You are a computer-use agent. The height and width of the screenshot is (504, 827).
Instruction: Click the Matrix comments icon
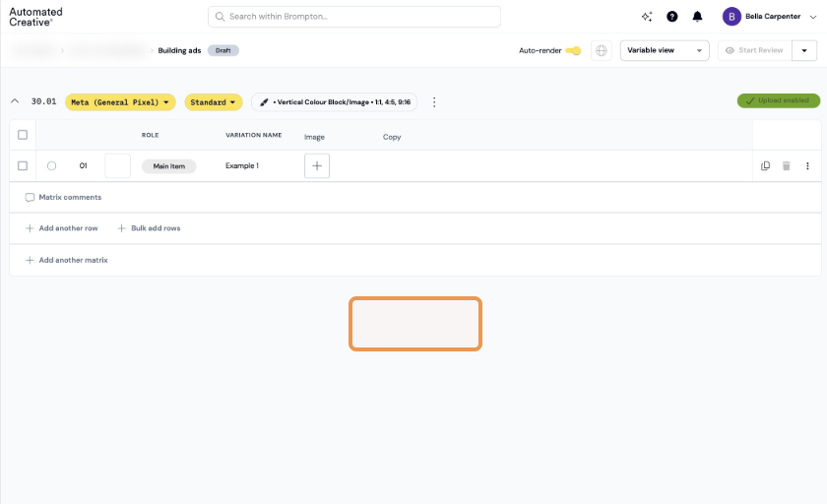[x=30, y=198]
